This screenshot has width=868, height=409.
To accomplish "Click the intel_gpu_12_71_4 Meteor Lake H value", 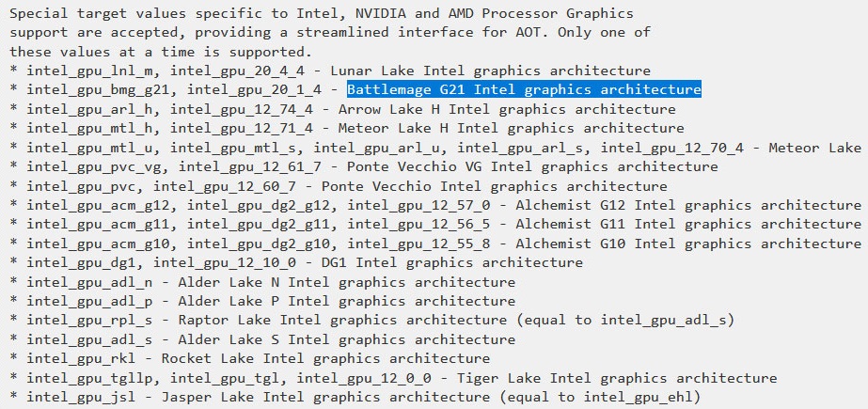I will (241, 129).
